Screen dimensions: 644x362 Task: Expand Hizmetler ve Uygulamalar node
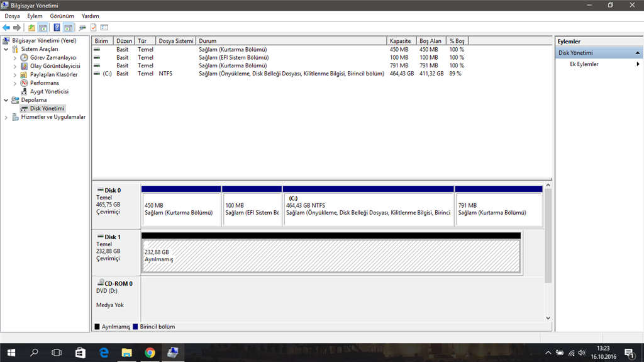(6, 117)
